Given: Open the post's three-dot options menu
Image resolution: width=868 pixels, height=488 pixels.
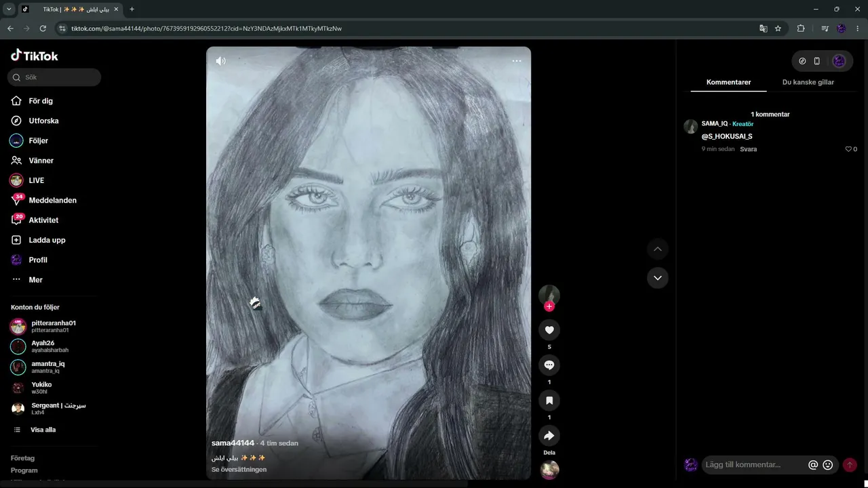Looking at the screenshot, I should pyautogui.click(x=517, y=61).
